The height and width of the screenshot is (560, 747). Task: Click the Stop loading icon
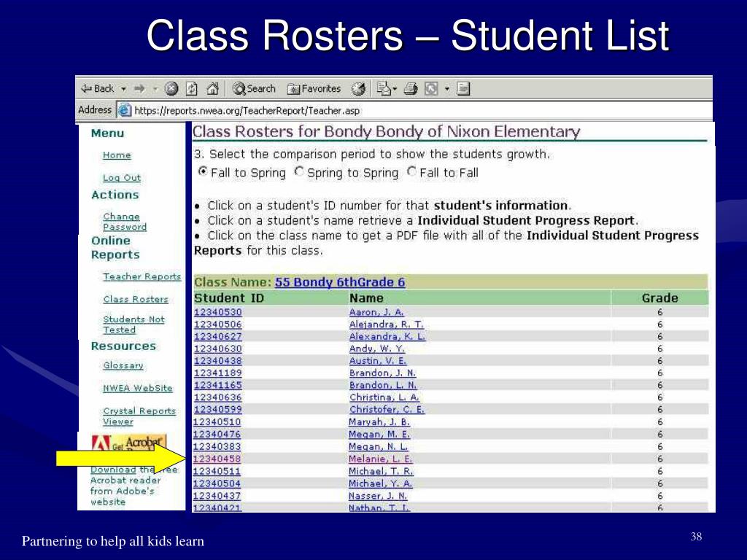click(171, 88)
